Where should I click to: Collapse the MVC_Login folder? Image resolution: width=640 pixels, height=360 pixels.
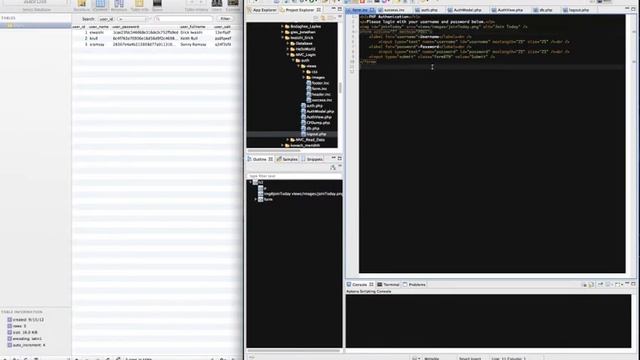pyautogui.click(x=288, y=54)
